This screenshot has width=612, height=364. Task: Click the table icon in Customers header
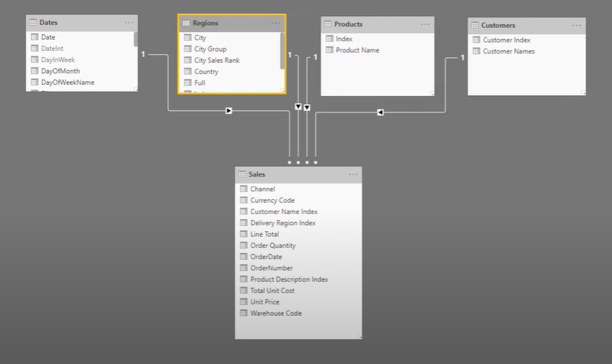pyautogui.click(x=474, y=25)
